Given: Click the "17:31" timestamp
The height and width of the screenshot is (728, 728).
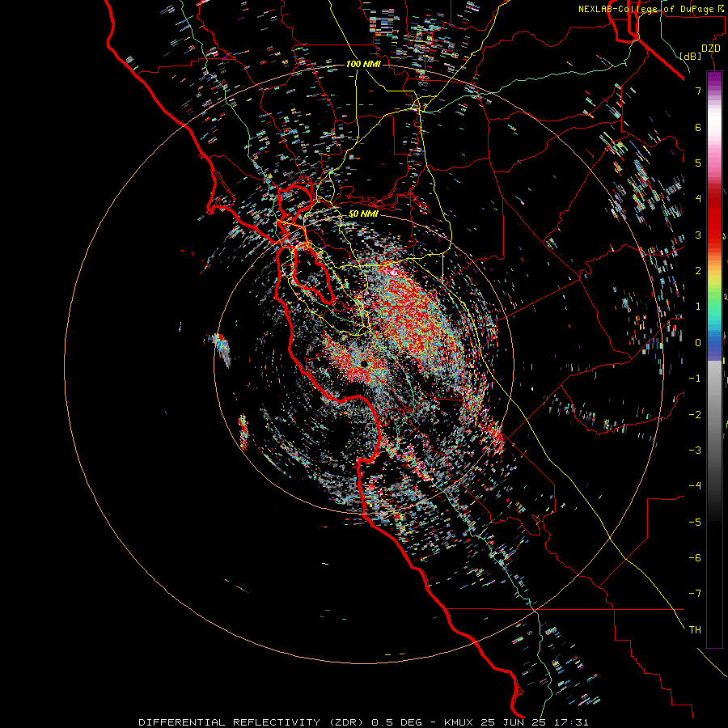Looking at the screenshot, I should (573, 722).
